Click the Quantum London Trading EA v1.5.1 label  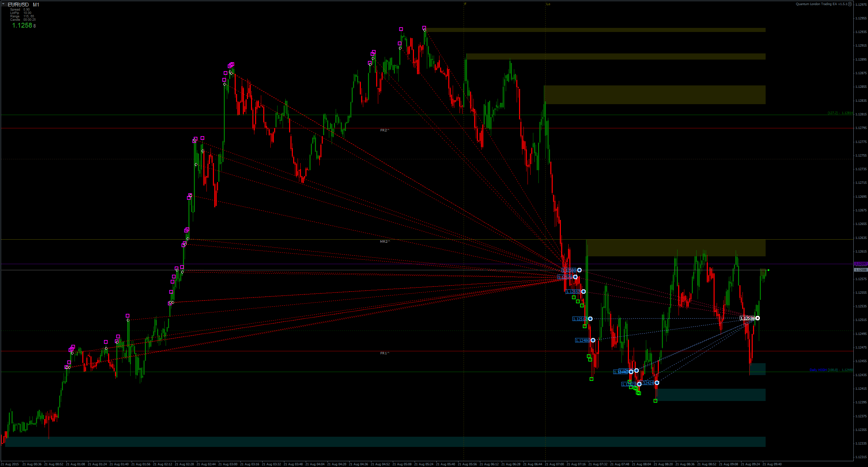821,4
